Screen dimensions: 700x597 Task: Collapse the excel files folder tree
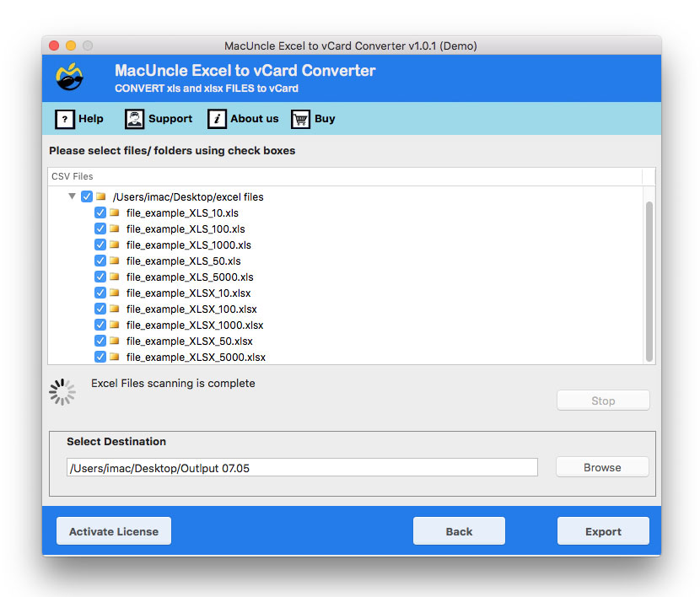click(72, 196)
